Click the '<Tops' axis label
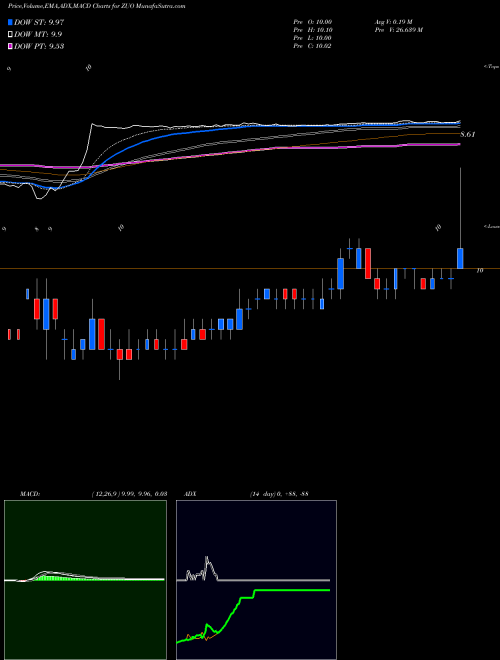500x660 pixels. point(492,67)
